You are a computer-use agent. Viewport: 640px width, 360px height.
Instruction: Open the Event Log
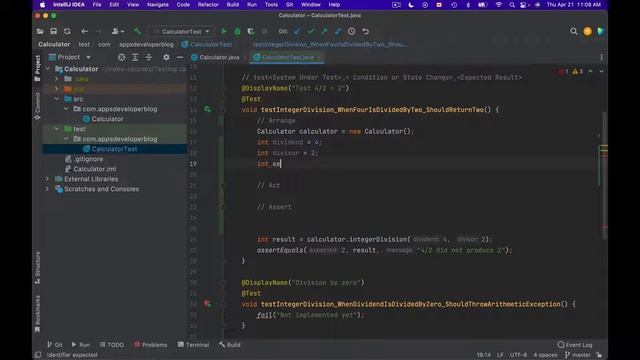coord(575,345)
